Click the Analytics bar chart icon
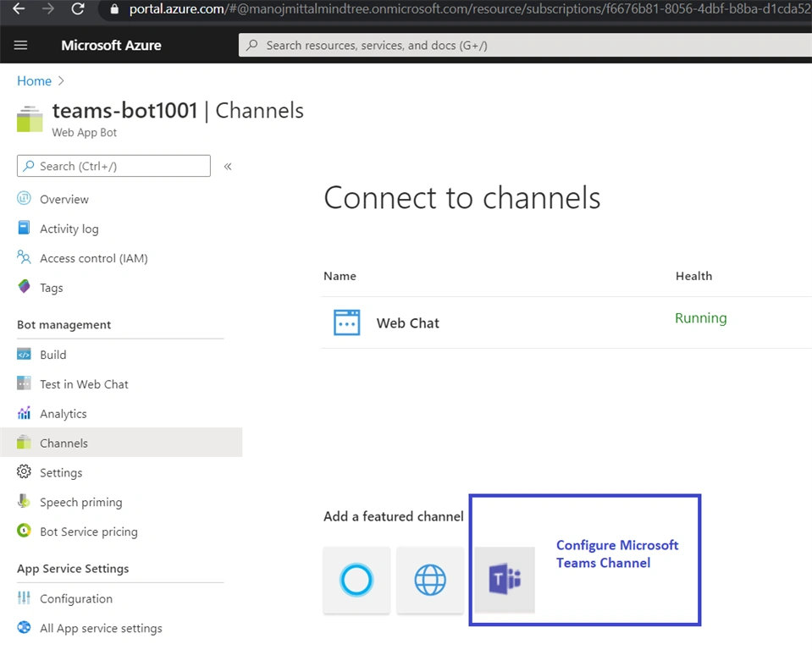 (24, 412)
